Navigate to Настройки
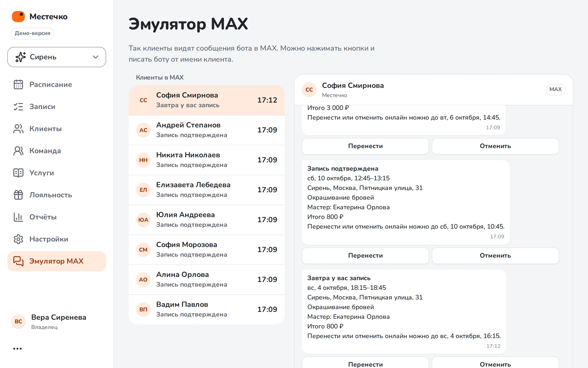This screenshot has width=588, height=368. coord(57,239)
